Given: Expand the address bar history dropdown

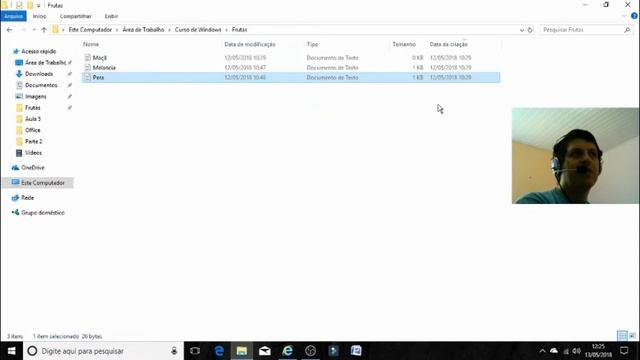Looking at the screenshot, I should coord(522,30).
